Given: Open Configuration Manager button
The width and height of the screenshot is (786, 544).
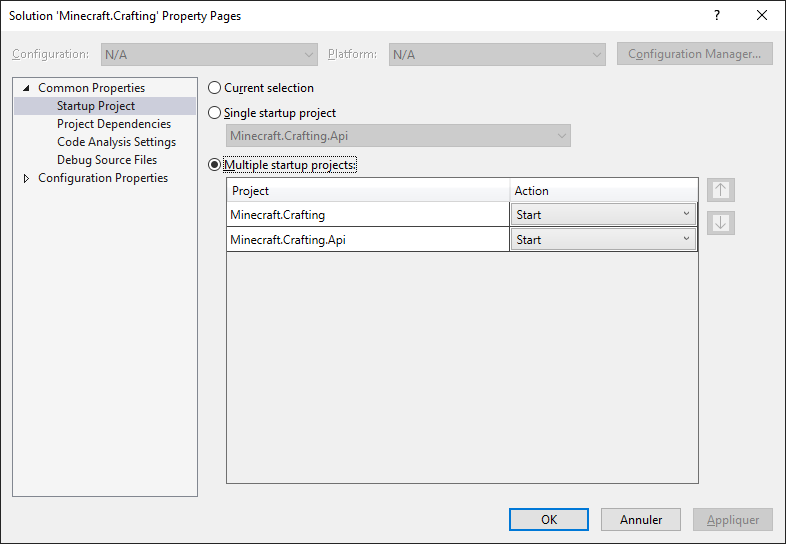Looking at the screenshot, I should click(x=694, y=54).
